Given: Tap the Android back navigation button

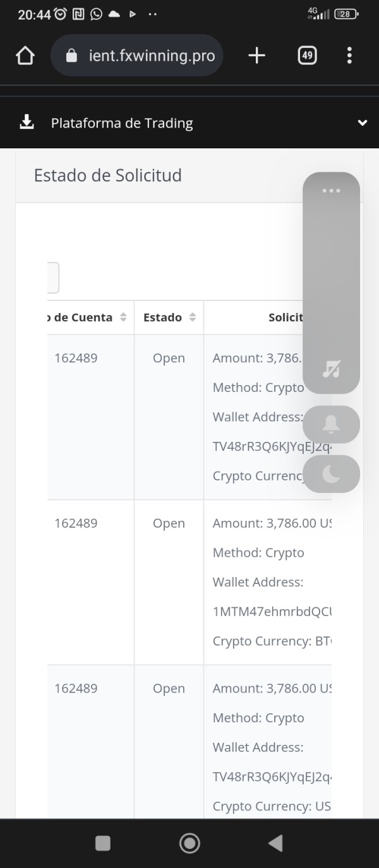Looking at the screenshot, I should tap(275, 843).
